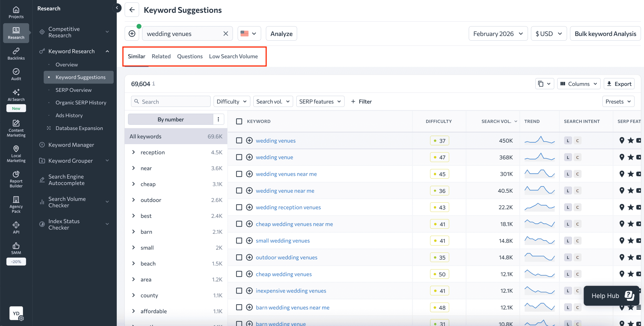This screenshot has height=326, width=644.
Task: Check the small wedding venues row
Action: tap(239, 240)
